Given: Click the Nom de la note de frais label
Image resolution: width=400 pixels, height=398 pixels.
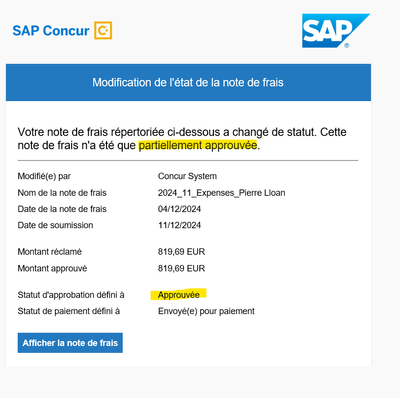Looking at the screenshot, I should pyautogui.click(x=62, y=193).
